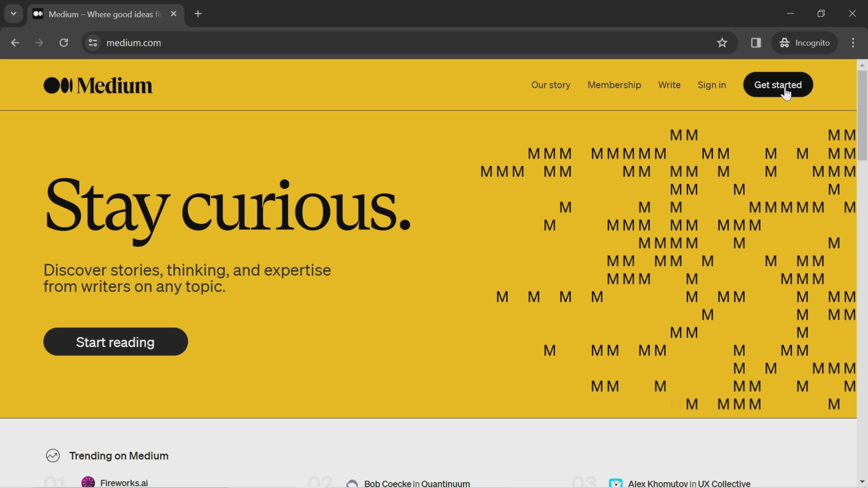Toggle the browser tab list dropdown
The width and height of the screenshot is (868, 488).
[x=13, y=13]
